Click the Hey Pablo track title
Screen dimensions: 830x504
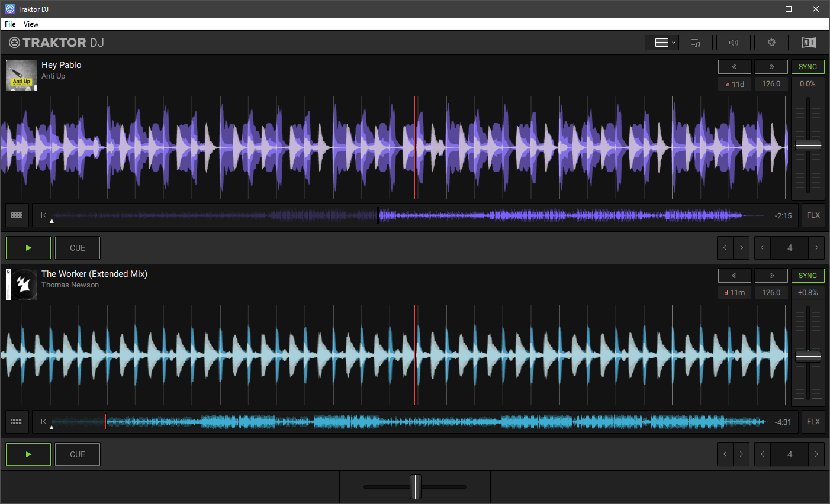click(x=62, y=65)
